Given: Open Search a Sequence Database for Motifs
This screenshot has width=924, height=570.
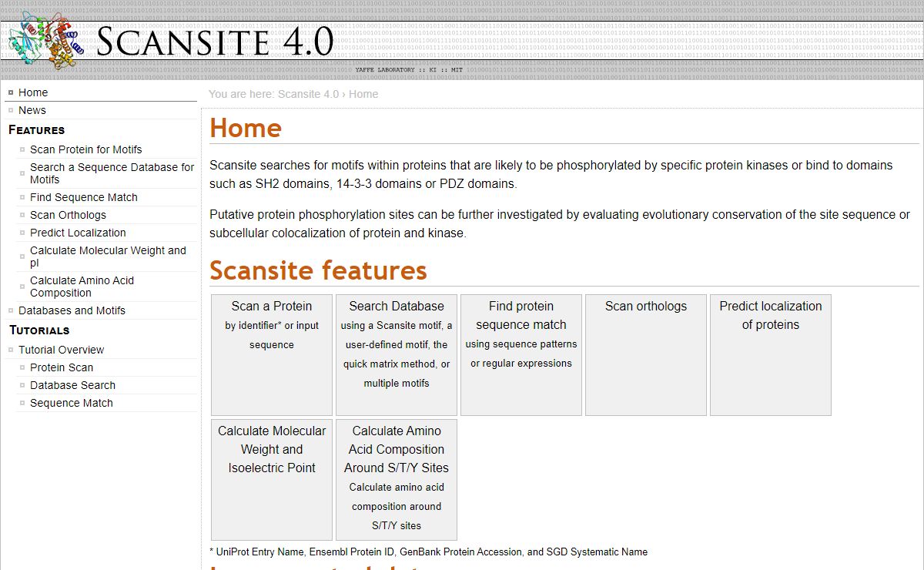Looking at the screenshot, I should [x=112, y=173].
